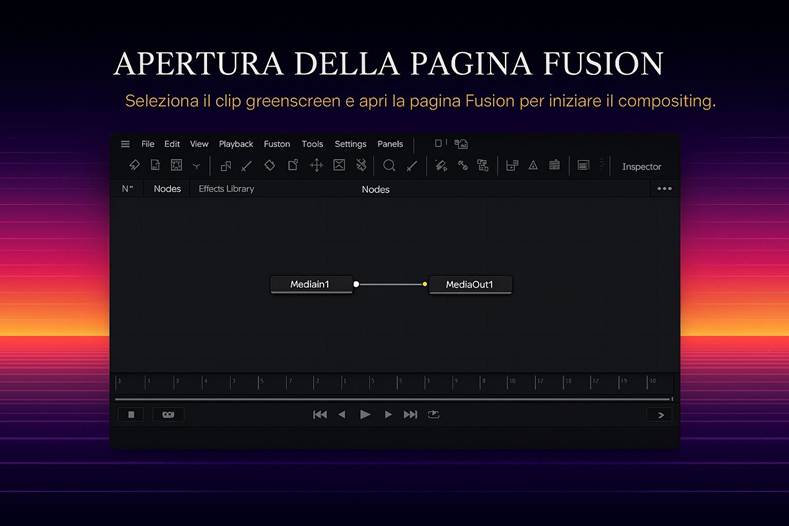Click the square frame icon next to the page icon
Screen dimensions: 789x526
pyautogui.click(x=176, y=165)
